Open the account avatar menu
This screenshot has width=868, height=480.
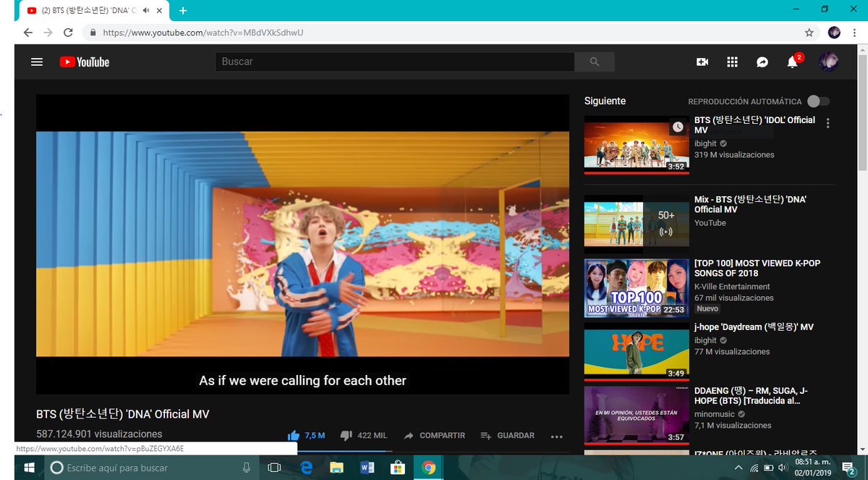click(828, 62)
